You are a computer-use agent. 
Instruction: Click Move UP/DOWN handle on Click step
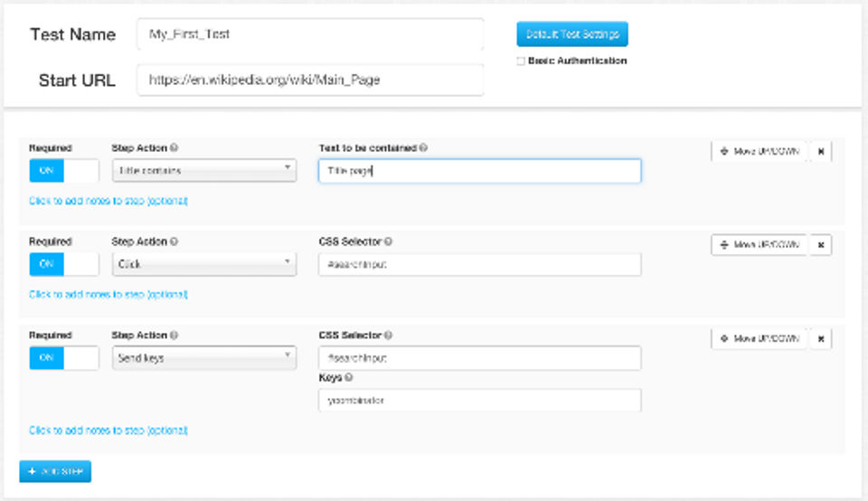(759, 245)
